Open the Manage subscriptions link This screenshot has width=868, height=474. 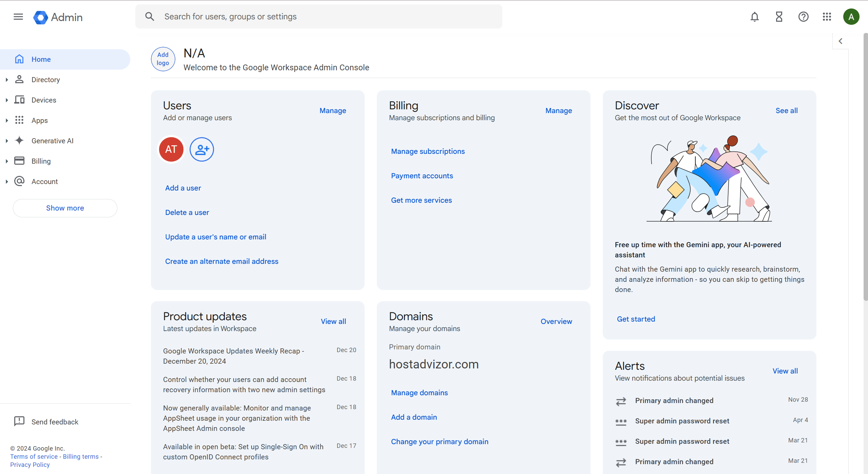[428, 151]
